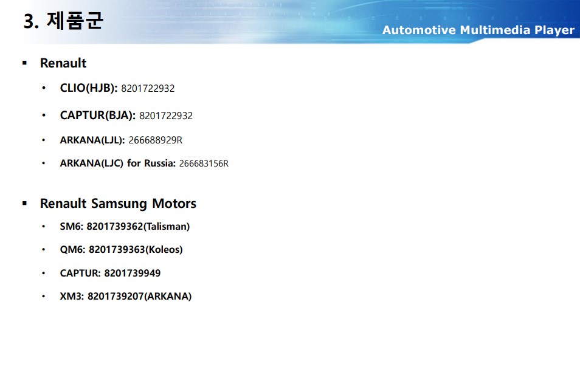Click the 'CLIO(HJB):' label
The image size is (580, 392).
click(x=89, y=88)
